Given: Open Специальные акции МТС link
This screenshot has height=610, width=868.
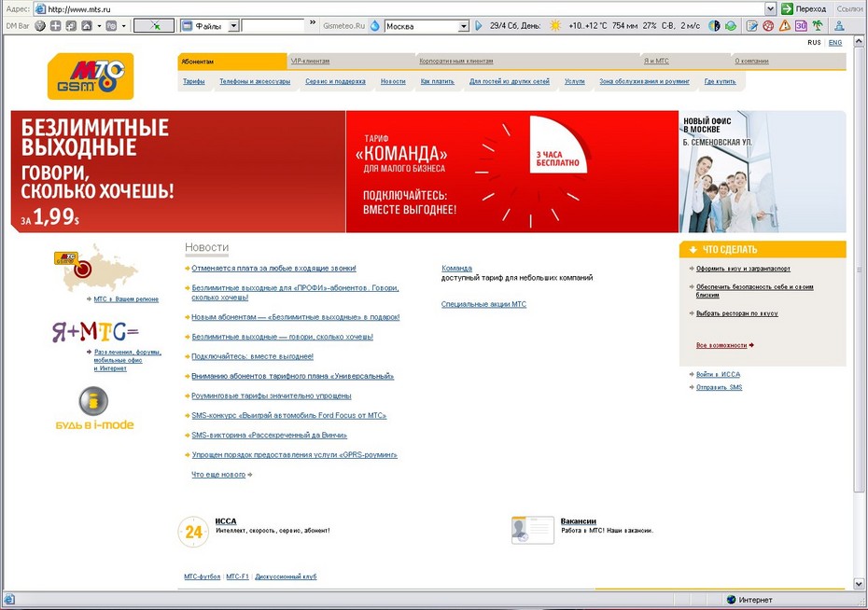Looking at the screenshot, I should [483, 304].
